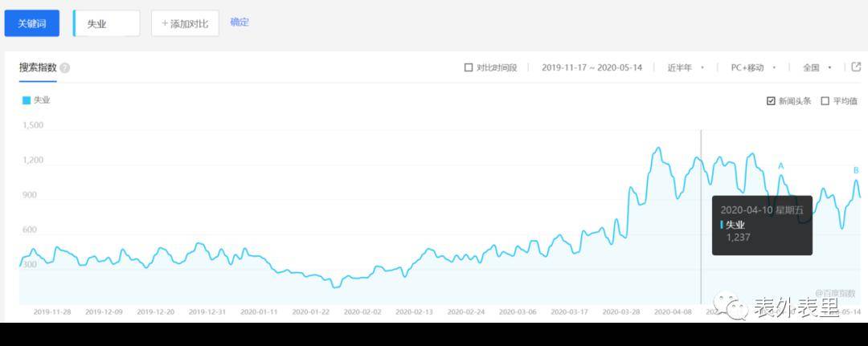This screenshot has width=868, height=346.
Task: Click the plus icon in 添加对比
Action: pos(165,24)
